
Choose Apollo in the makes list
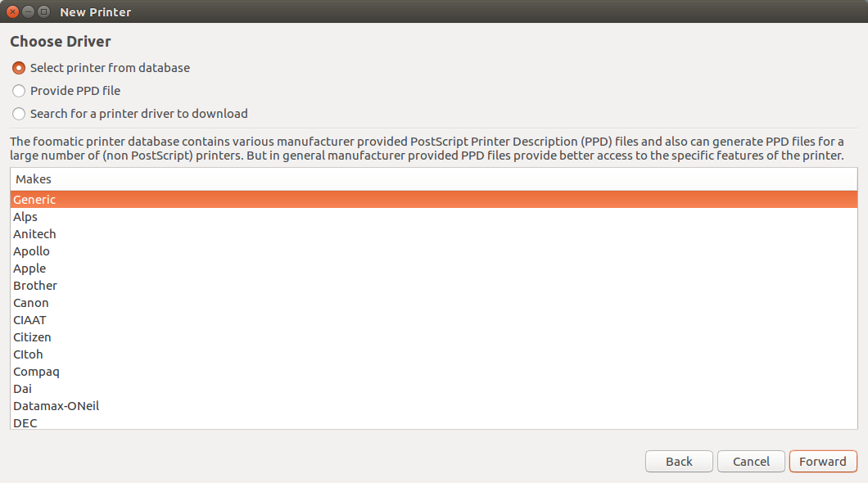(x=433, y=251)
